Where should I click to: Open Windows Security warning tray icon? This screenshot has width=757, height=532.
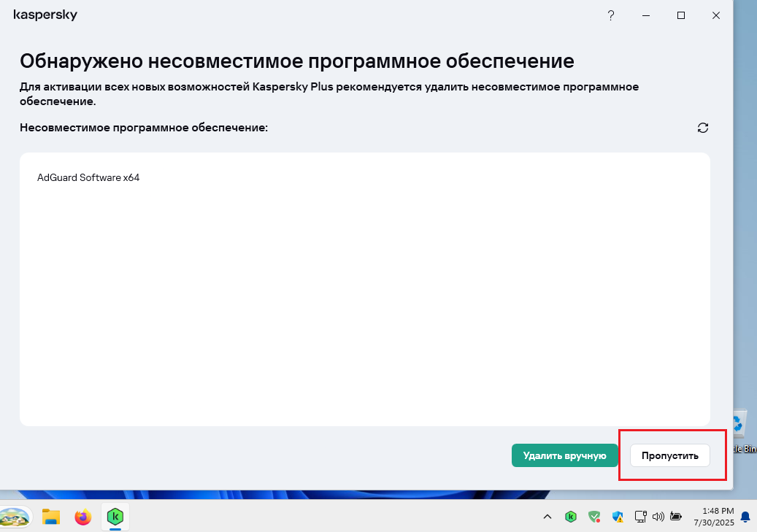pos(618,517)
